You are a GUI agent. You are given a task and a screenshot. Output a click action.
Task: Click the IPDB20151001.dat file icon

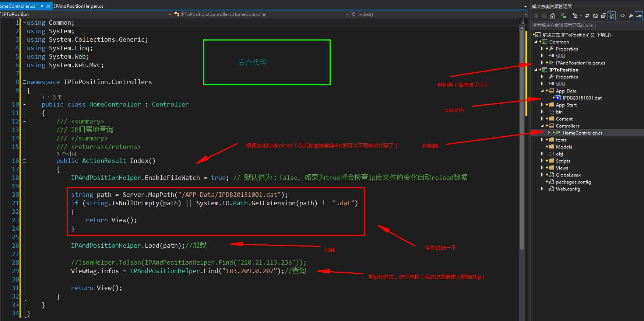pos(558,98)
